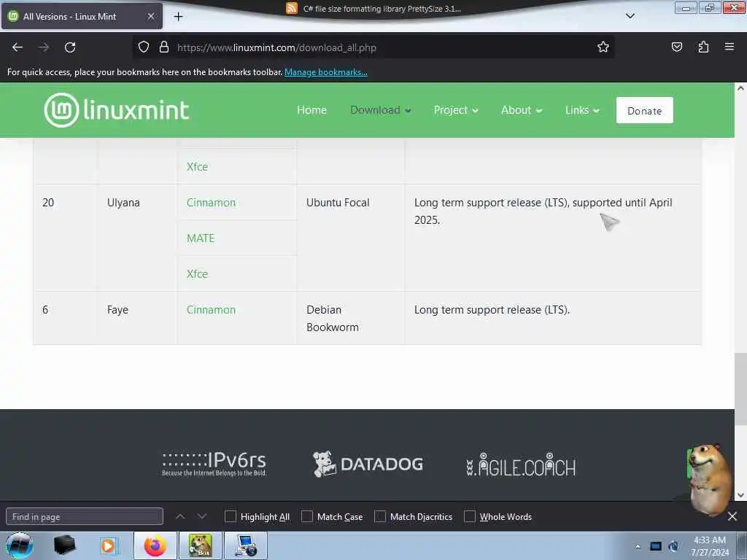Visit the IPv6rs sponsor logo

click(214, 464)
